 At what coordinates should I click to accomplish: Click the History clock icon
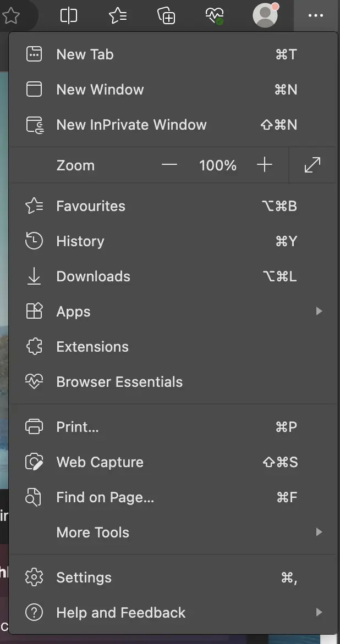pos(34,241)
